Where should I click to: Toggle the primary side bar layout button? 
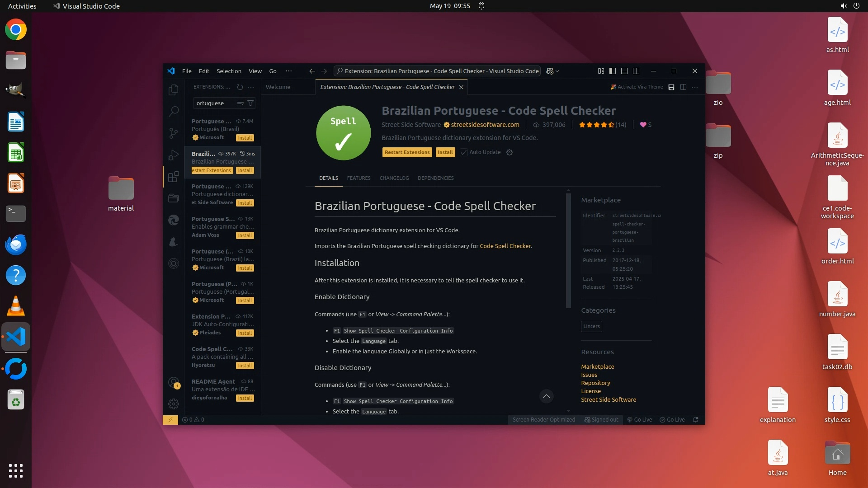[x=613, y=71]
